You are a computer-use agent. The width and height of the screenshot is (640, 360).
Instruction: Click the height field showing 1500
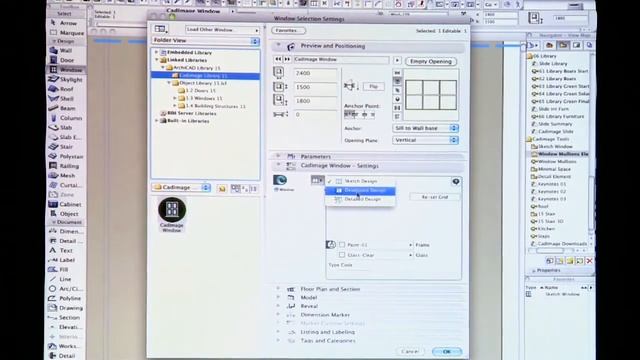(x=315, y=87)
